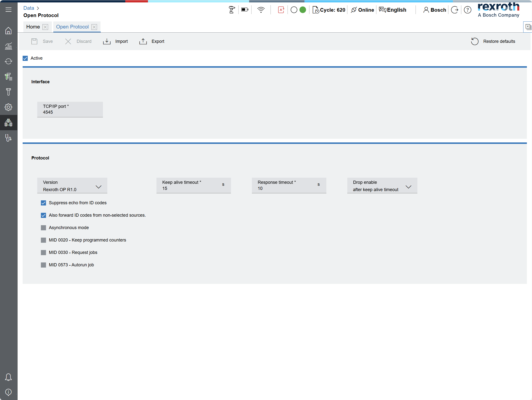
Task: Switch to the Home tab
Action: pos(33,27)
